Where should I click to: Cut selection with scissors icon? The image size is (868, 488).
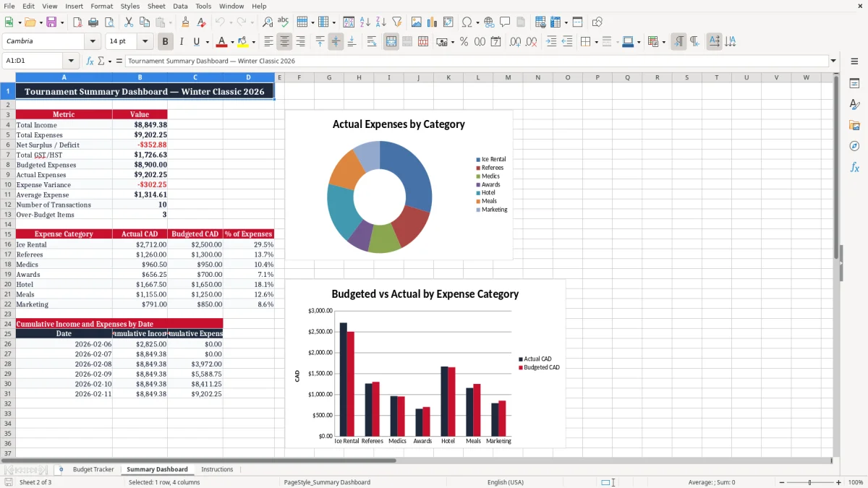point(128,22)
